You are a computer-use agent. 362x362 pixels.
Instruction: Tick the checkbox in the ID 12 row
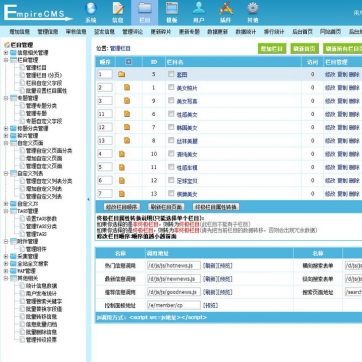[171, 180]
